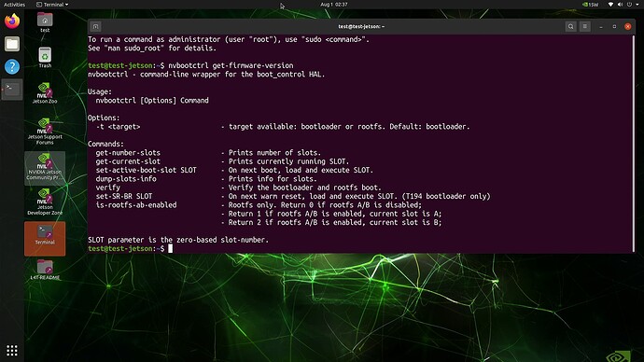Open NVIDIA Jetson Community Projects shortcut
This screenshot has height=362, width=644.
tap(45, 168)
